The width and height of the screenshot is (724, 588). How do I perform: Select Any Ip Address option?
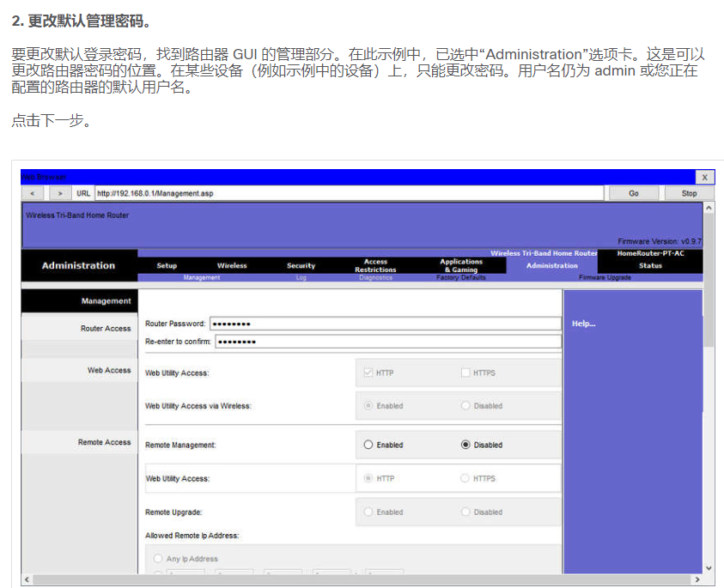pyautogui.click(x=156, y=559)
